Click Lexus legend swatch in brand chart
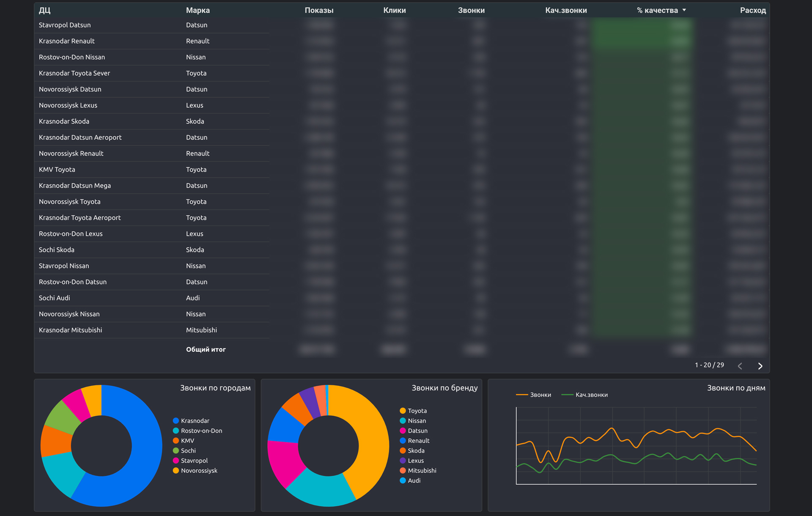Viewport: 812px width, 516px height. (403, 461)
